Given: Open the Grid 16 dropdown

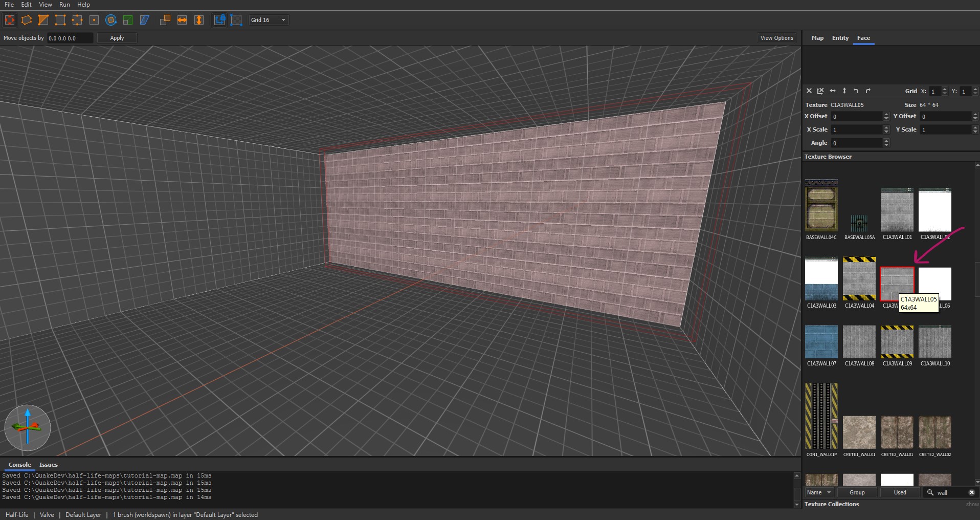Looking at the screenshot, I should 269,20.
